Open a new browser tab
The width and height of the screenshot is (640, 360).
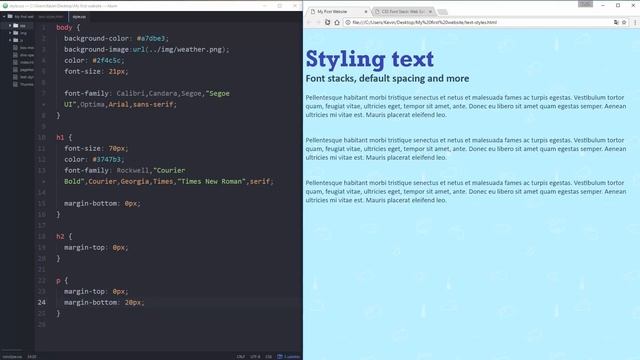[x=442, y=12]
